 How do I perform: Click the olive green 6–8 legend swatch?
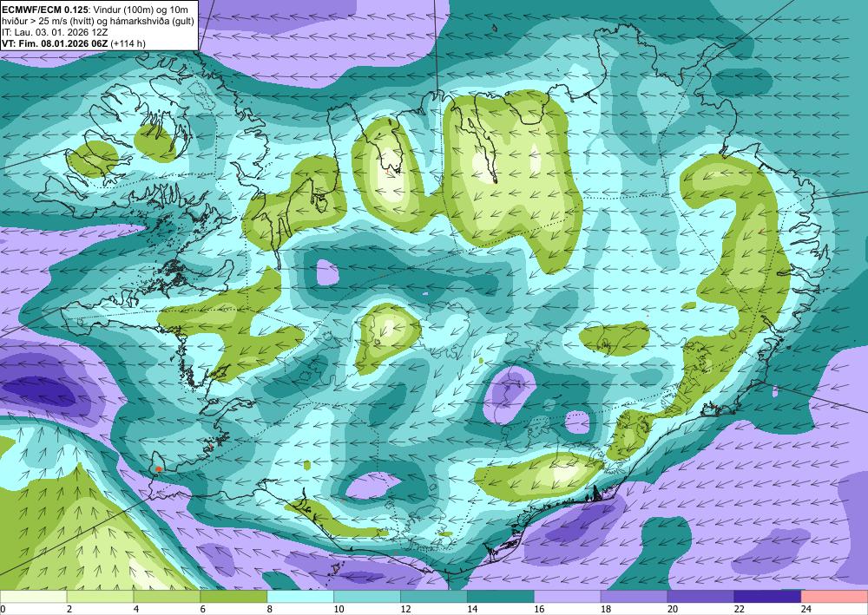click(x=233, y=597)
